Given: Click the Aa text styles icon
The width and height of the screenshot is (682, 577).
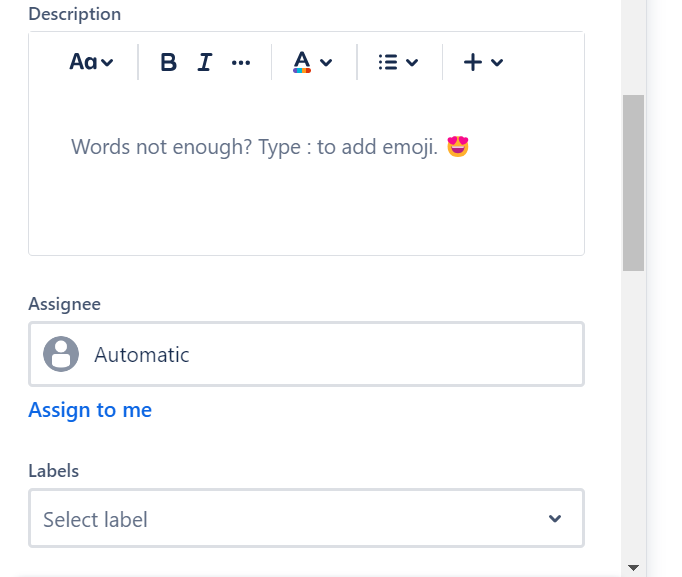Looking at the screenshot, I should tap(83, 62).
